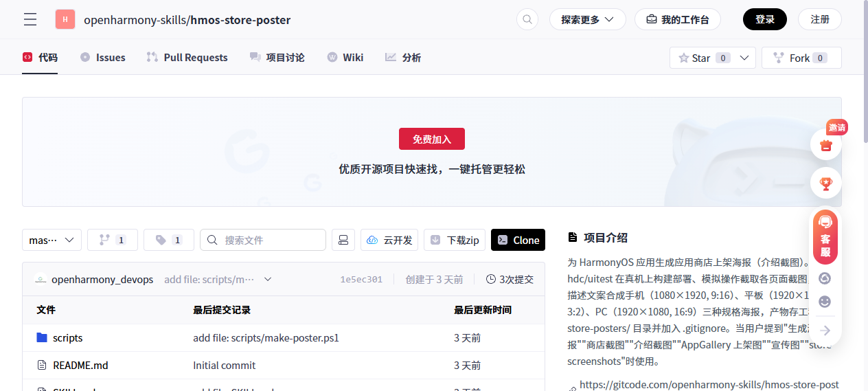Viewport: 868px width, 391px height.
Task: Click the spiral icon in floating sidebar
Action: [x=825, y=278]
